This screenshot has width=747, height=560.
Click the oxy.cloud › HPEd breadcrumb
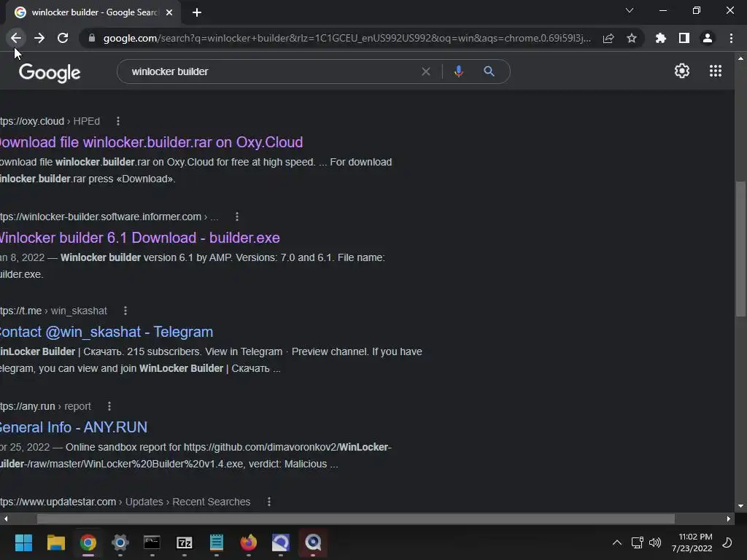50,122
